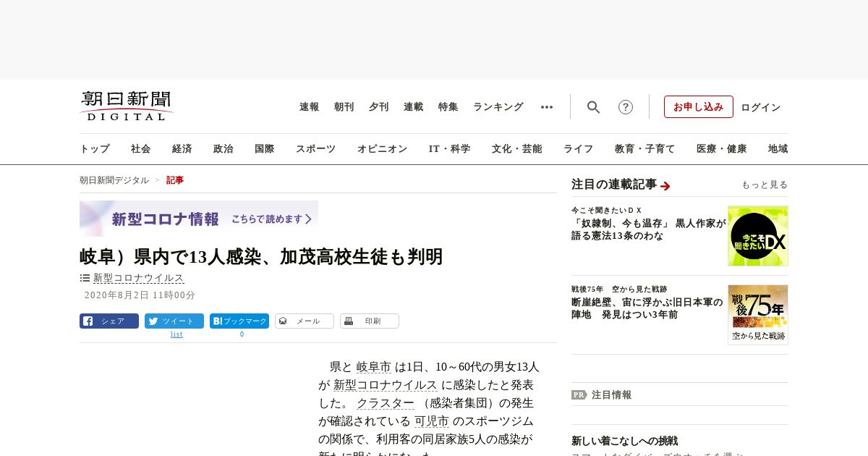Click the list link under the tweet button
868x456 pixels.
[x=176, y=334]
